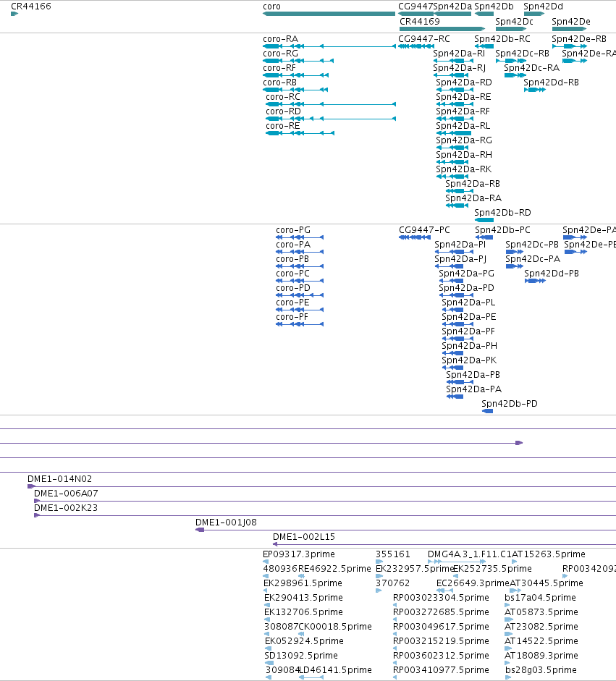This screenshot has width=616, height=681.
Task: Click BAC clone DME1-006A07
Action: click(325, 501)
